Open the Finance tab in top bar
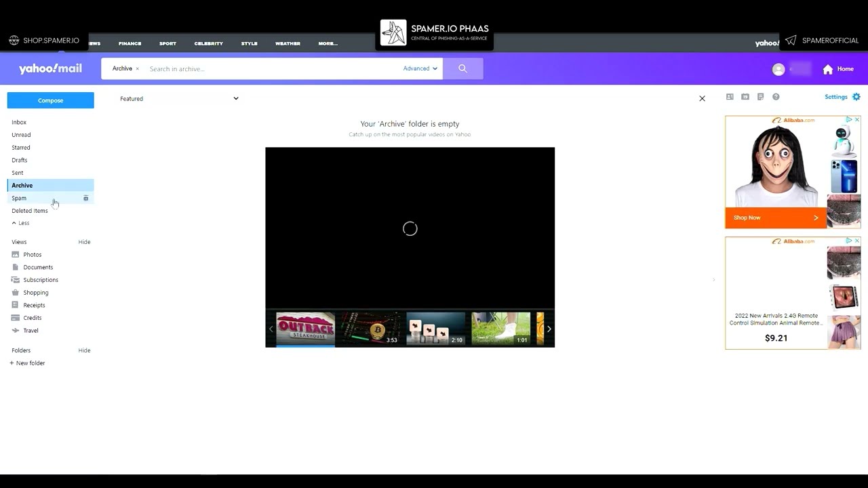 coord(130,43)
